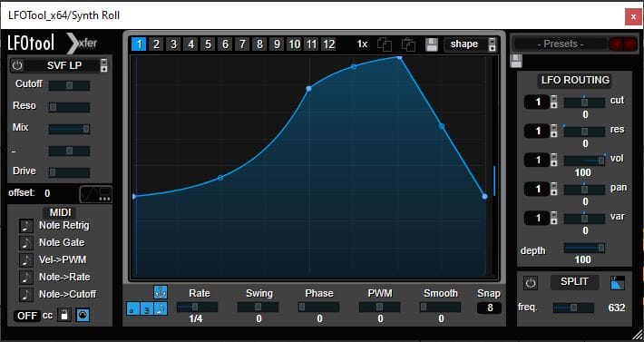Toggle the MIDI cc OFF button
644x342 pixels.
pyautogui.click(x=27, y=316)
